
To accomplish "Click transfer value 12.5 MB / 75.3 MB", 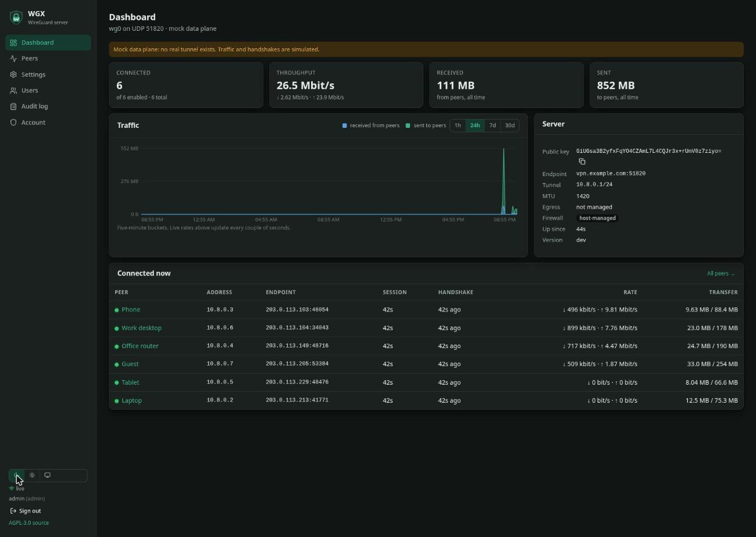I will point(712,400).
